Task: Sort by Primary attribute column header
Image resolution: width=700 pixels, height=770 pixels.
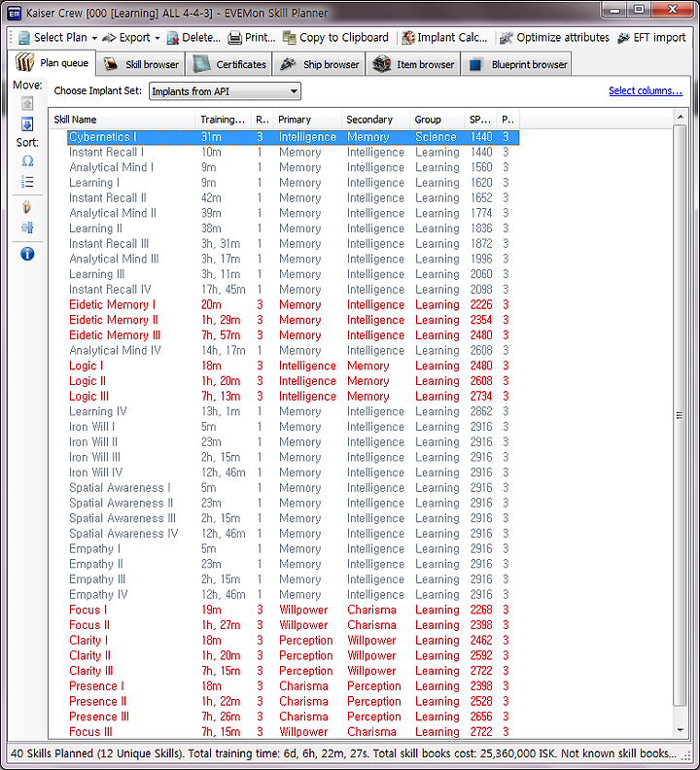Action: pyautogui.click(x=307, y=120)
